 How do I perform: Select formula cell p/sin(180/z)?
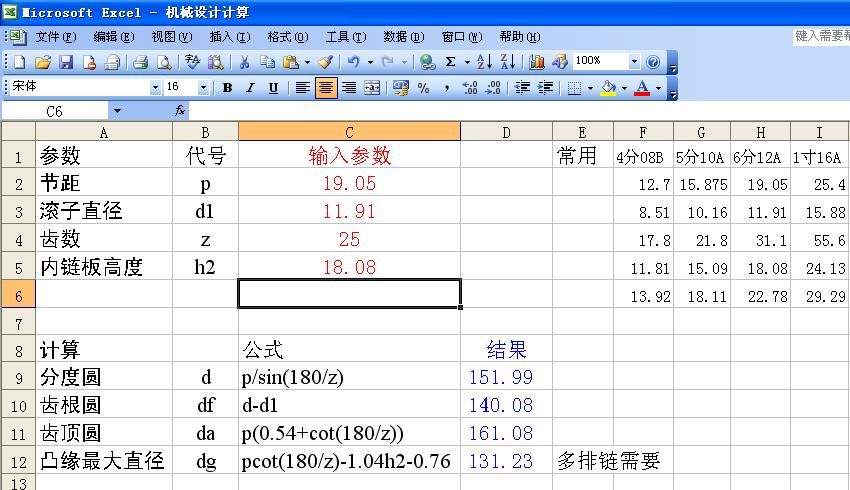click(x=349, y=377)
